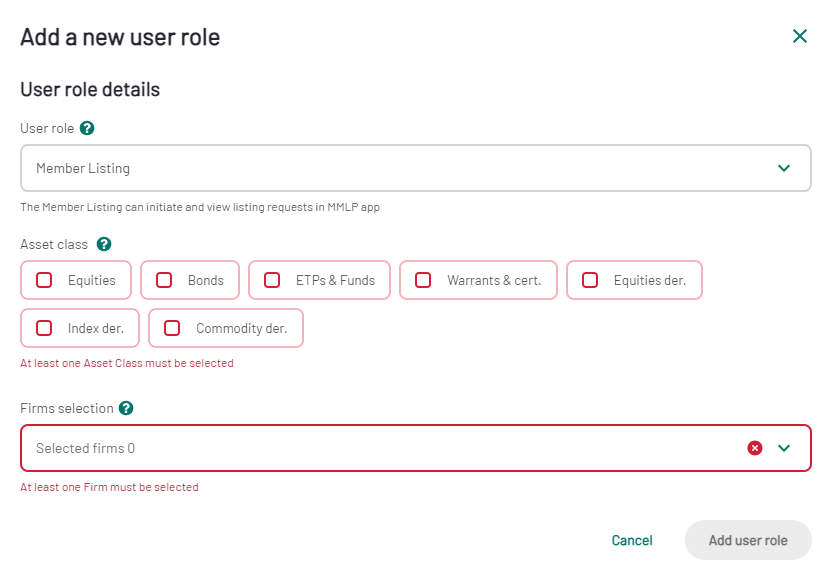Enable the Bonds asset class
831x580 pixels.
point(164,280)
